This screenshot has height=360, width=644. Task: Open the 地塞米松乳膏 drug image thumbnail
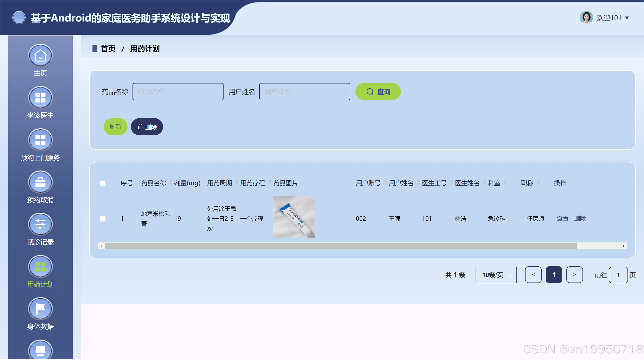tap(294, 217)
